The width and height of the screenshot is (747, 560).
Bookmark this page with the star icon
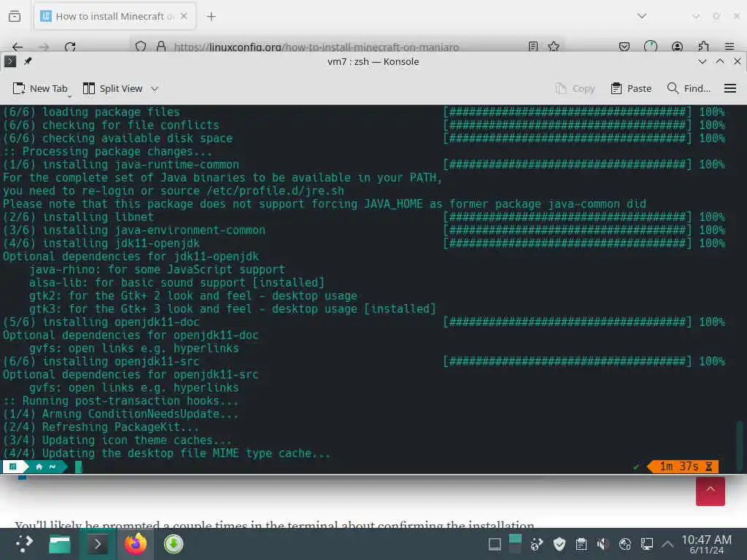click(x=554, y=47)
